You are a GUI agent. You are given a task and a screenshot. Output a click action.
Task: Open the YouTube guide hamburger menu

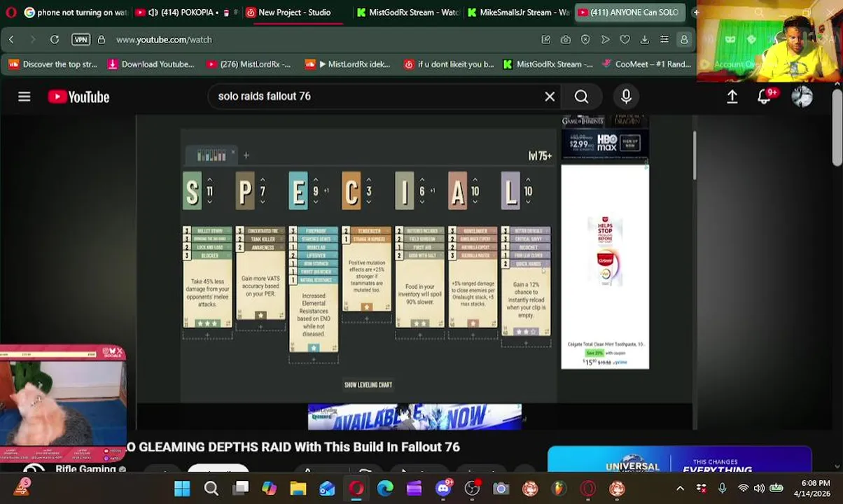(25, 97)
